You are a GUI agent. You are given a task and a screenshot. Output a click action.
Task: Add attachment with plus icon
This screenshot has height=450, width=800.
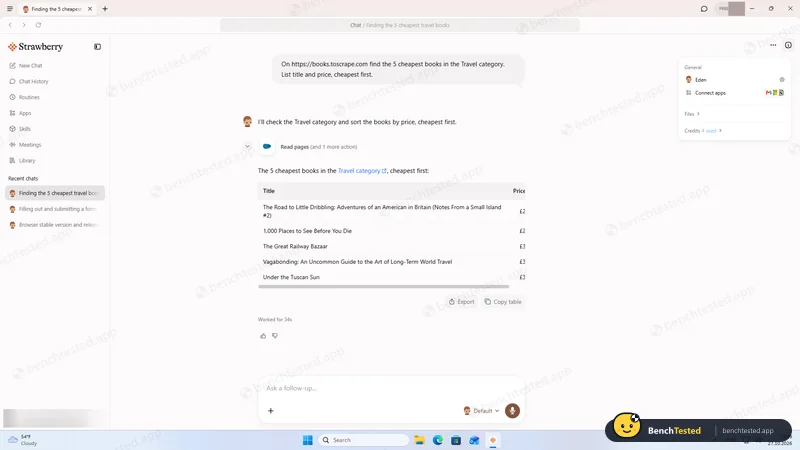point(271,411)
